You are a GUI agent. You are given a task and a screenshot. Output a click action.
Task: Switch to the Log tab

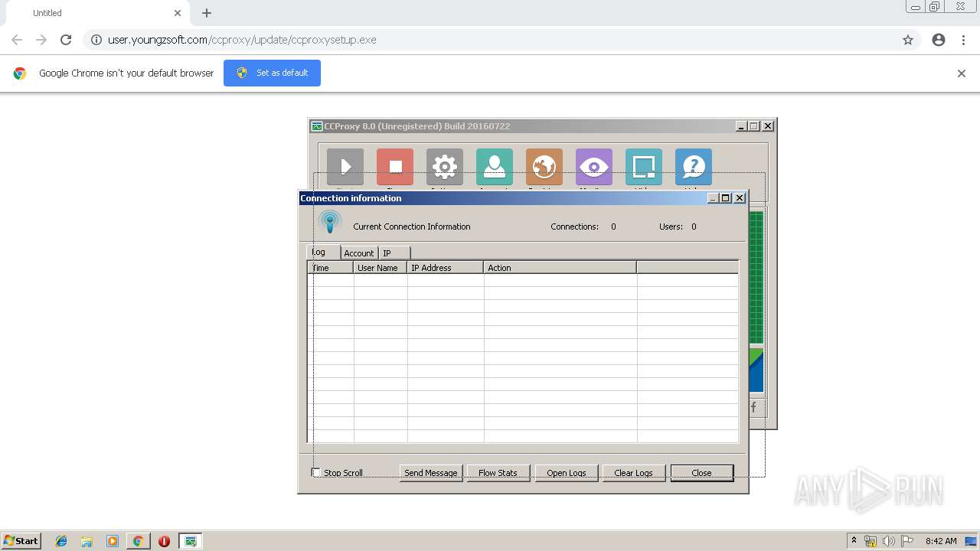323,252
